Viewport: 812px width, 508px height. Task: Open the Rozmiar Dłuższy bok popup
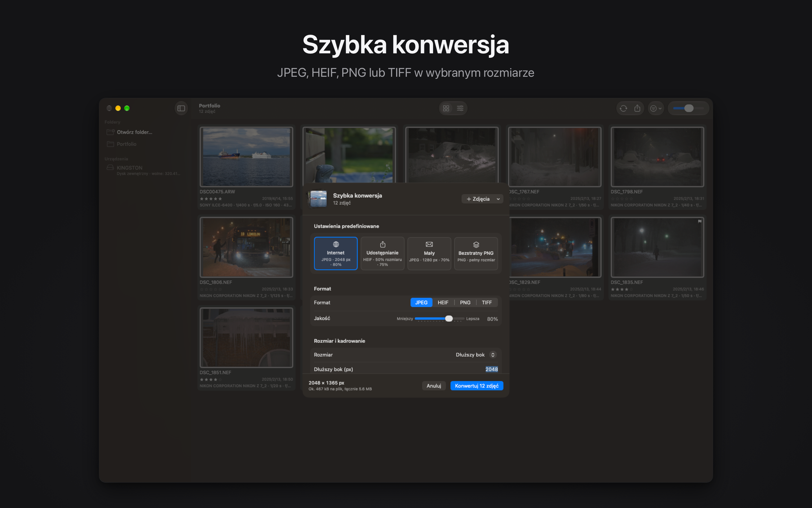tap(476, 355)
